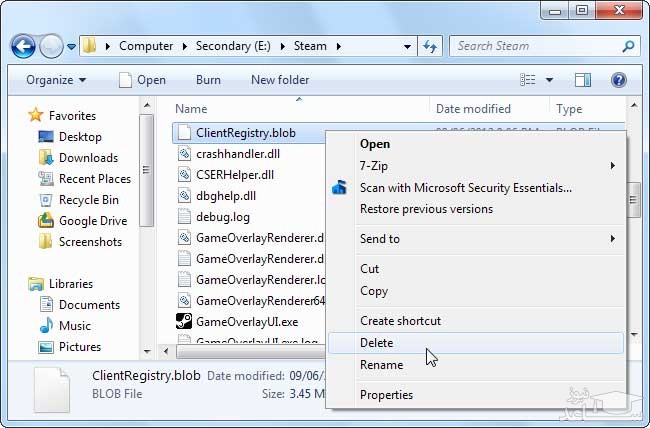Select Libraries in navigation pane

point(61,284)
